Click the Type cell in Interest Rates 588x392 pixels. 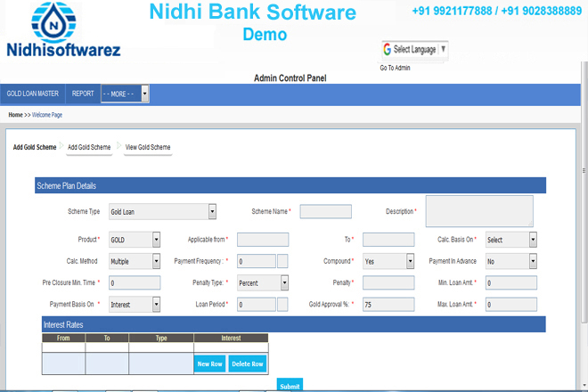[x=161, y=363]
